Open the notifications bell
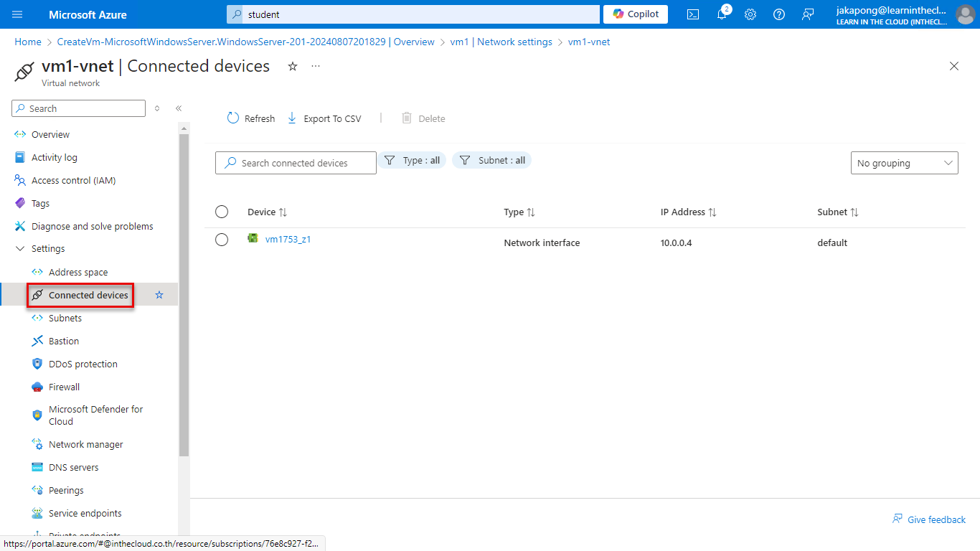 pos(722,14)
